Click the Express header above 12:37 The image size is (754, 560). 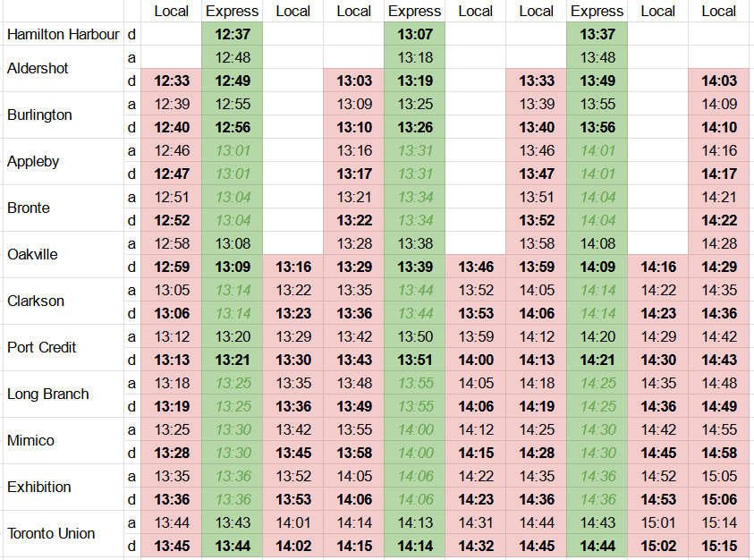[232, 12]
